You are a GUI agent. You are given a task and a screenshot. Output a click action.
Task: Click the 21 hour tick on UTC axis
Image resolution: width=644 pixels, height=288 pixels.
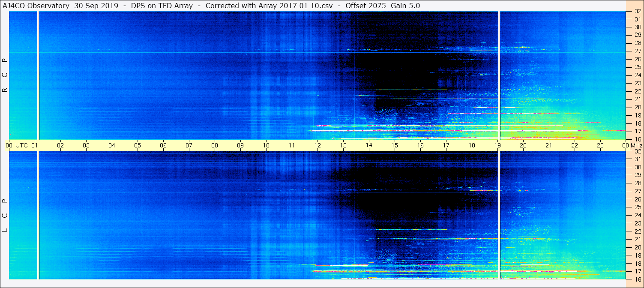[549, 145]
